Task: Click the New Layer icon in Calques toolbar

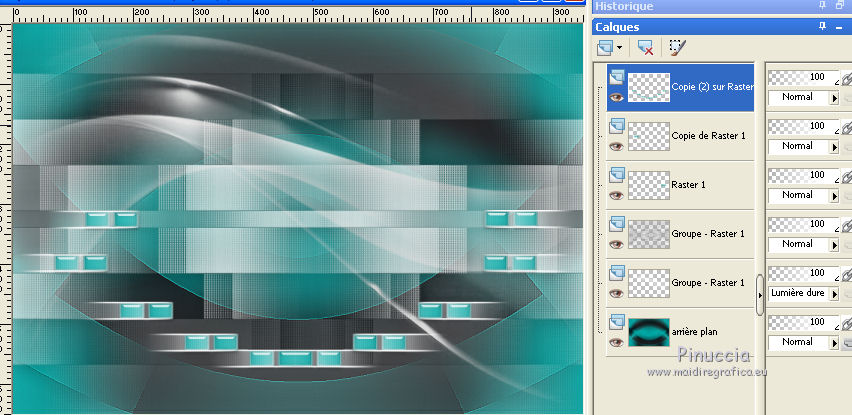Action: (604, 47)
